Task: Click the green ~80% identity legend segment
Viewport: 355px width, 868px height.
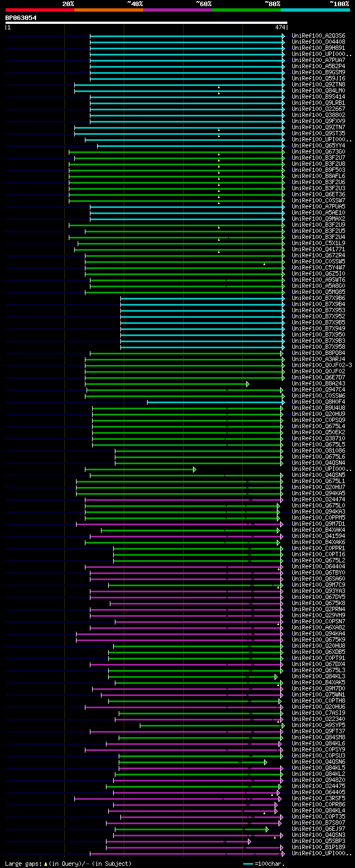Action: point(246,10)
